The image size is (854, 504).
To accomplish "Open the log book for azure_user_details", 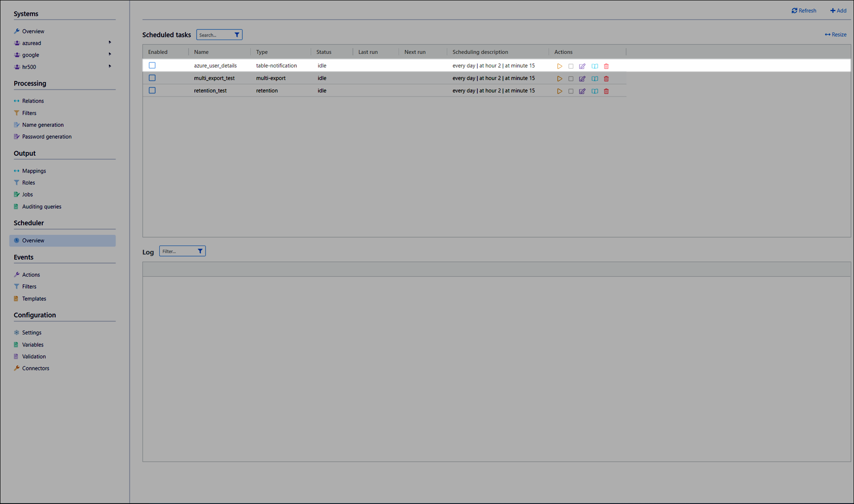I will (595, 66).
